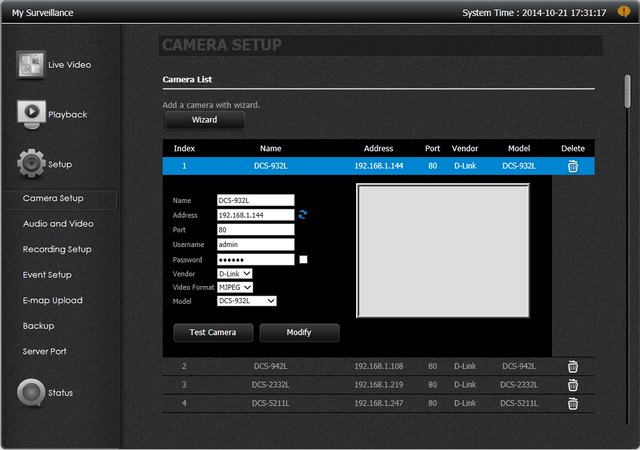Open Audio and Video settings
This screenshot has width=640, height=450.
click(58, 224)
